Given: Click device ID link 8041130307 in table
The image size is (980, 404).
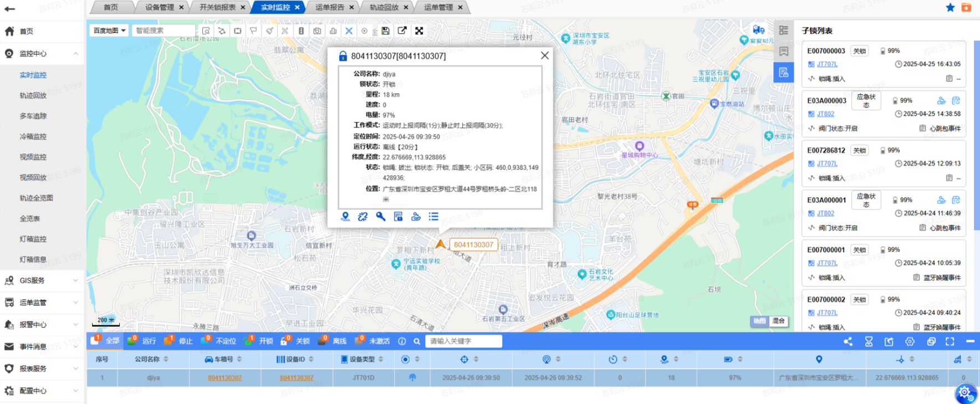Looking at the screenshot, I should click(297, 378).
